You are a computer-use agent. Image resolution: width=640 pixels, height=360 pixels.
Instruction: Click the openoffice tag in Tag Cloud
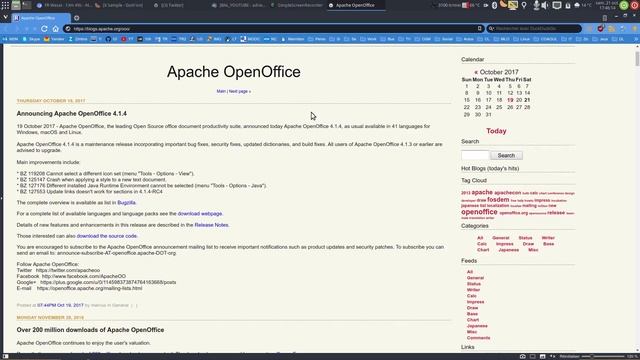(479, 212)
